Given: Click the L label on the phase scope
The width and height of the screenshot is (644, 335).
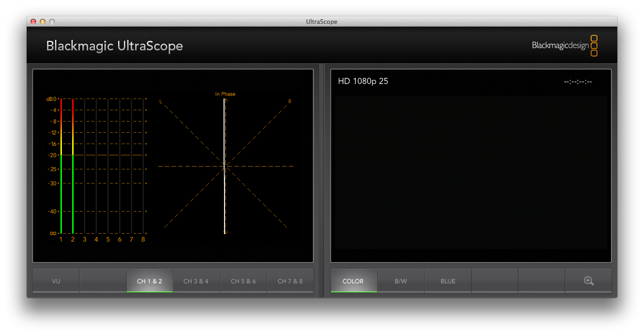Looking at the screenshot, I should pos(161,101).
